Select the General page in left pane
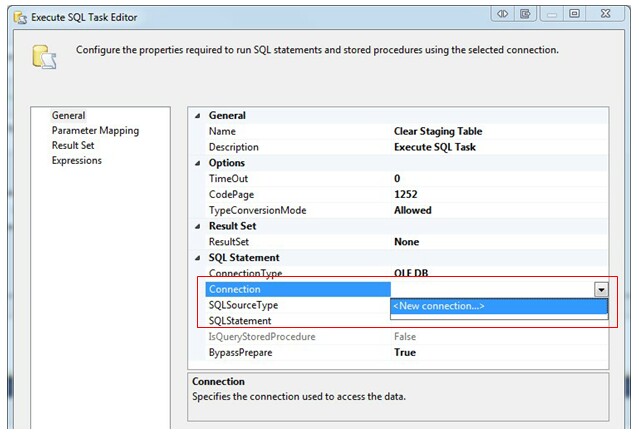Viewport: 639px width, 439px height. [68, 116]
